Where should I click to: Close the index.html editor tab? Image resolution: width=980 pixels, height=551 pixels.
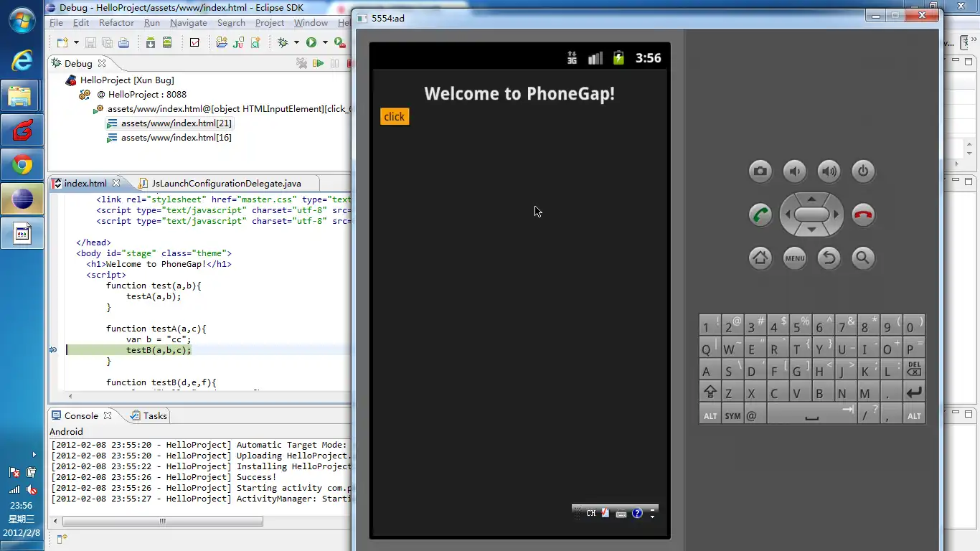click(x=116, y=184)
